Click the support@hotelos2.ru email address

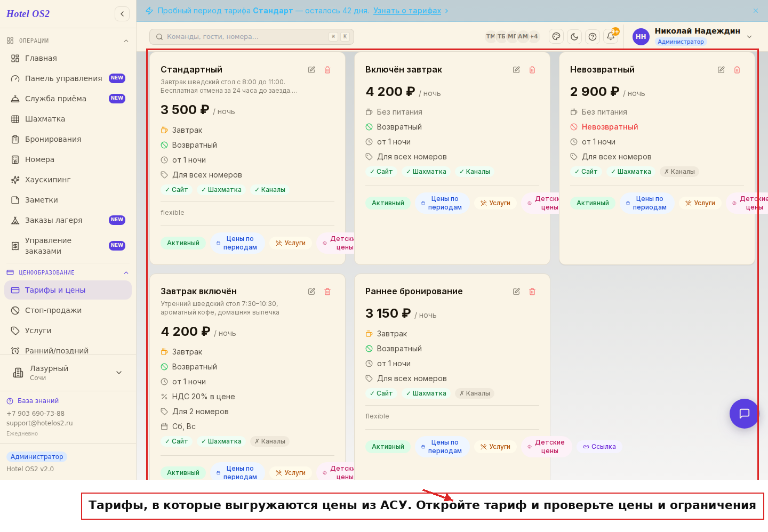39,423
